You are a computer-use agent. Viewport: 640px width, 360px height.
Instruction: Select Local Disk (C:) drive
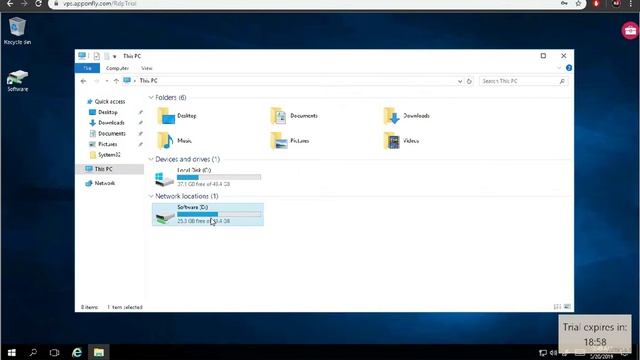pos(208,177)
